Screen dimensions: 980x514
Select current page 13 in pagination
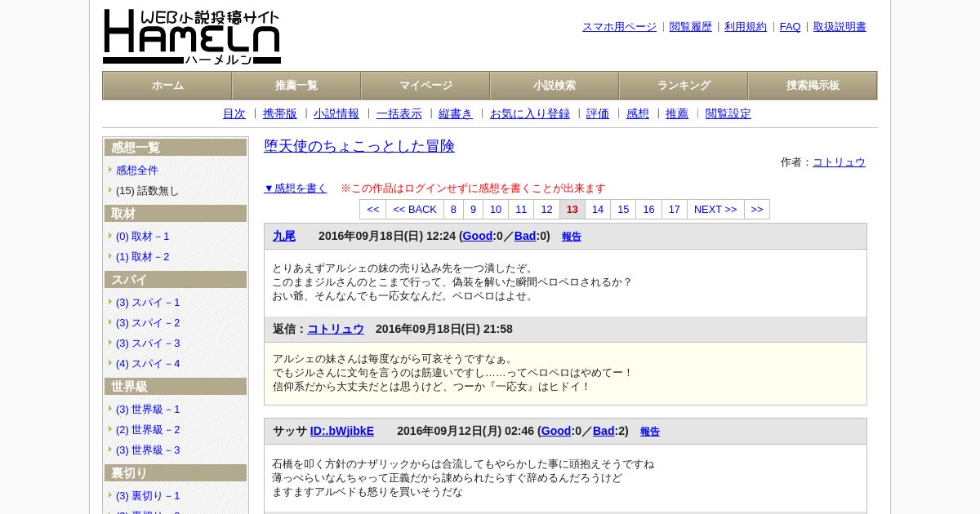572,210
